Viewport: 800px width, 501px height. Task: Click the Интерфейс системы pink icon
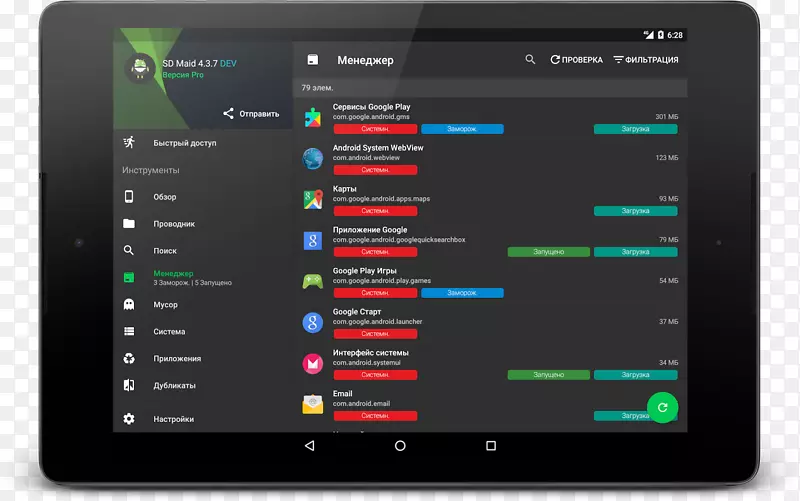(313, 363)
